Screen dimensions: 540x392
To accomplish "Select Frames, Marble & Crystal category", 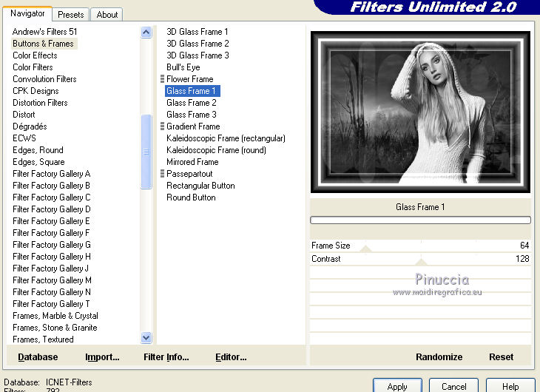I will pyautogui.click(x=55, y=316).
